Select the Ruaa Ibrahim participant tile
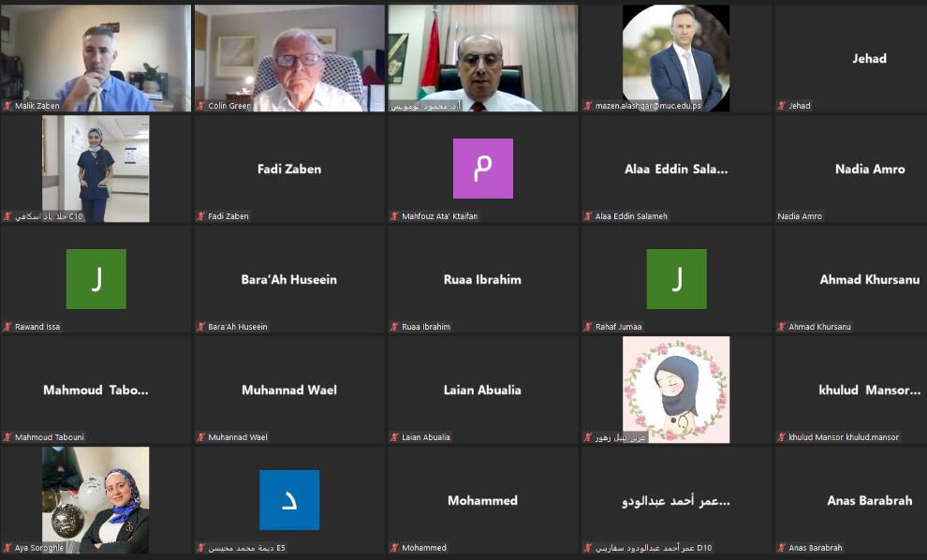Viewport: 927px width, 560px height. coord(483,279)
